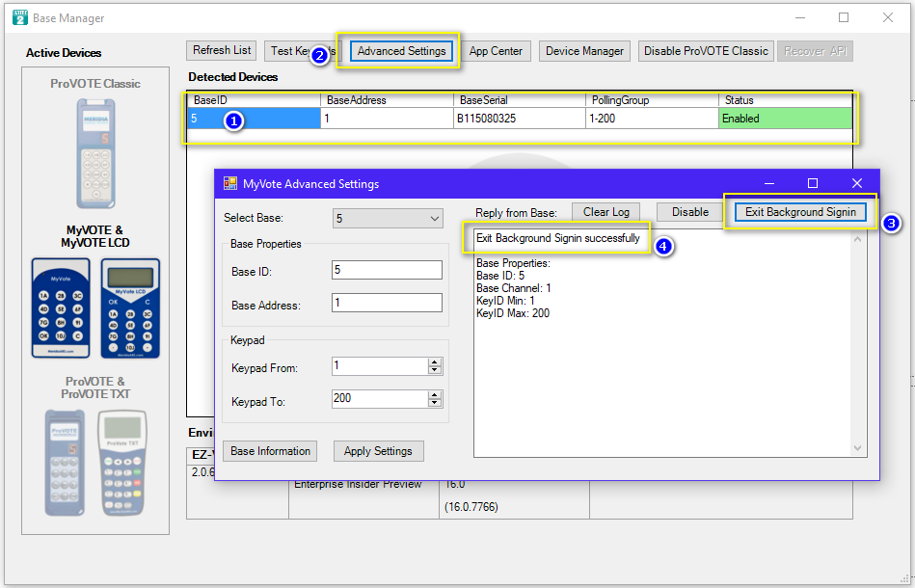Viewport: 915px width, 588px height.
Task: Click the MyVote Advanced Settings window icon
Action: [x=230, y=184]
